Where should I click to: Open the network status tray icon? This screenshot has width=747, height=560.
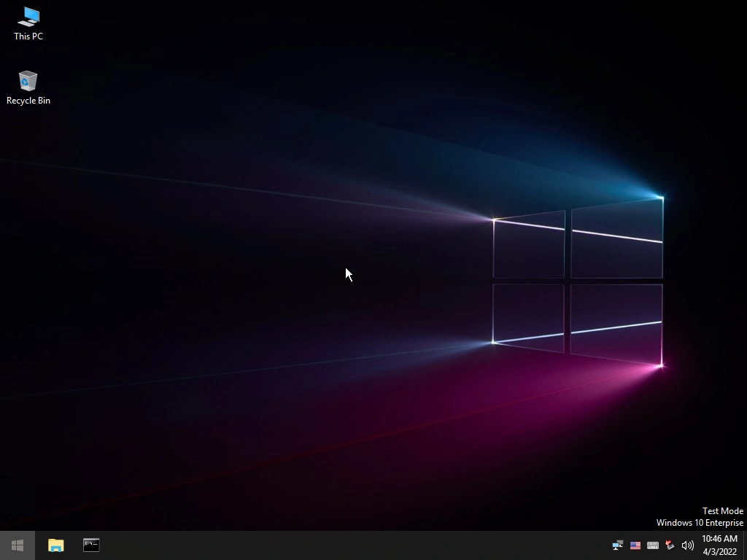pos(617,545)
